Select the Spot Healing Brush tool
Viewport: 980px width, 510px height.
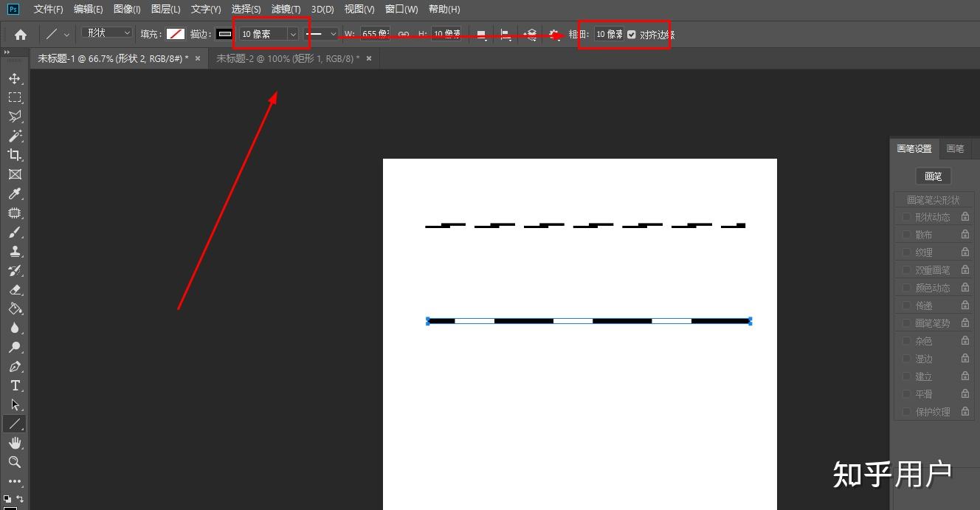(x=14, y=213)
